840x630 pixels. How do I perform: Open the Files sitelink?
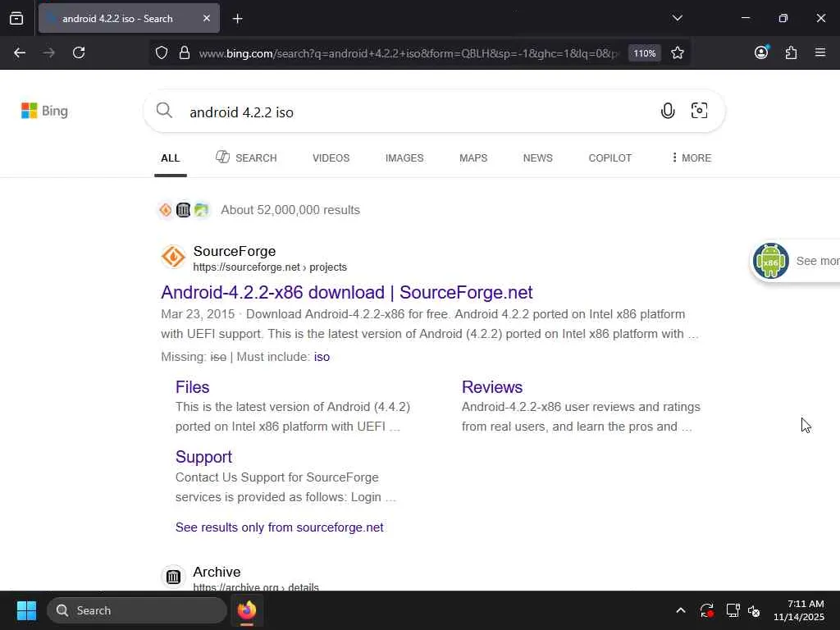tap(192, 387)
